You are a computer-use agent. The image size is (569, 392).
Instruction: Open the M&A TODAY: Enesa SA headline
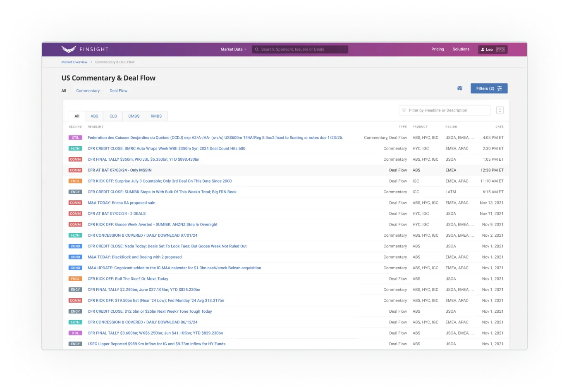tap(121, 203)
